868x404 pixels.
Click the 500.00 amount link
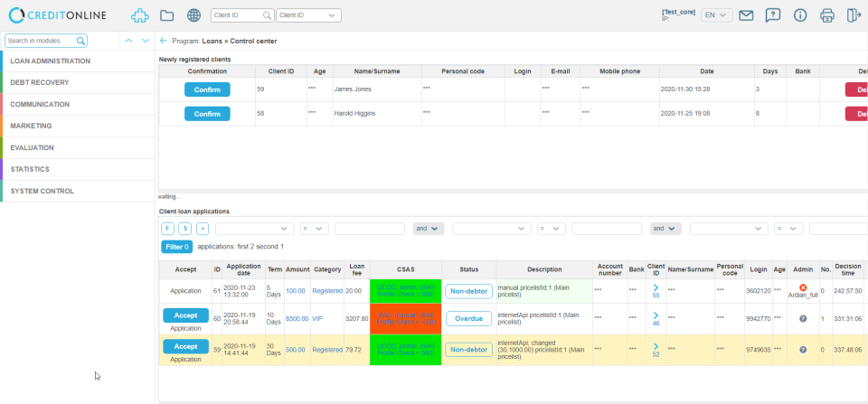tap(296, 350)
